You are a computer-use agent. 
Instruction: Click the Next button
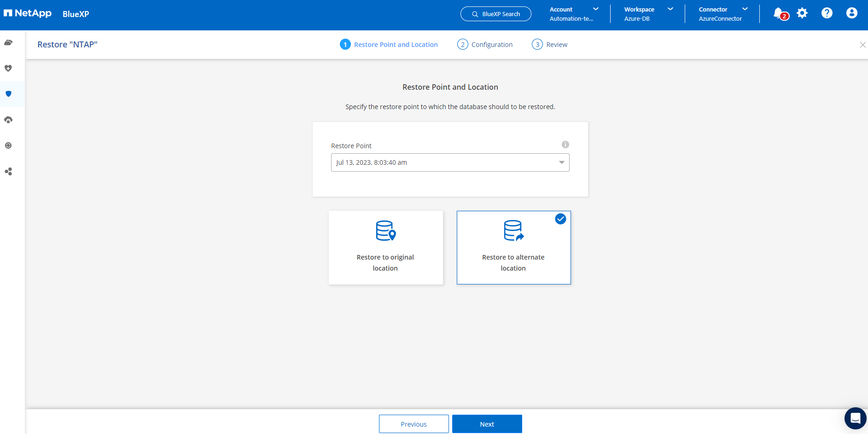[x=487, y=424]
